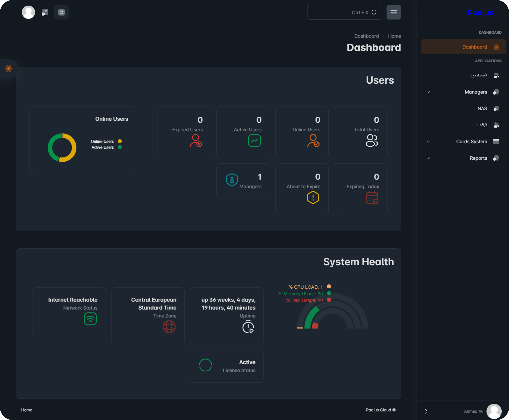Expand the sidebar footer arrow

(426, 411)
